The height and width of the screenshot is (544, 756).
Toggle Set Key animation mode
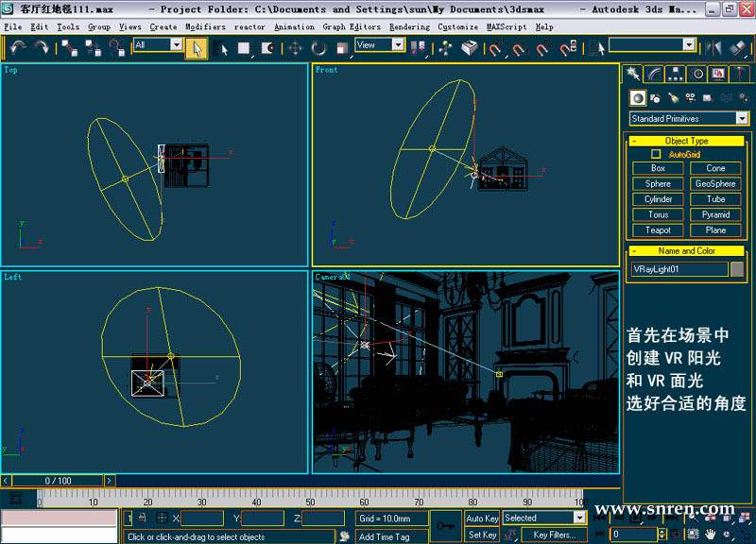[x=482, y=535]
